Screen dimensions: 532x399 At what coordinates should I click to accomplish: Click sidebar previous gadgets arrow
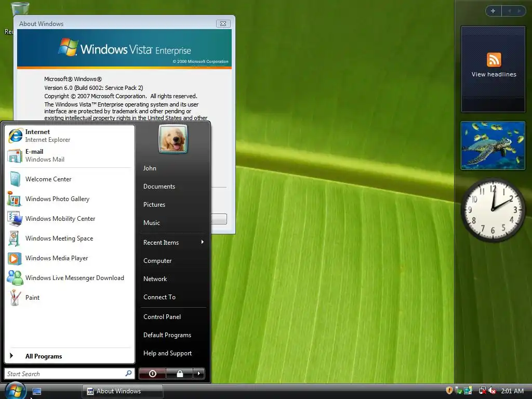point(509,11)
